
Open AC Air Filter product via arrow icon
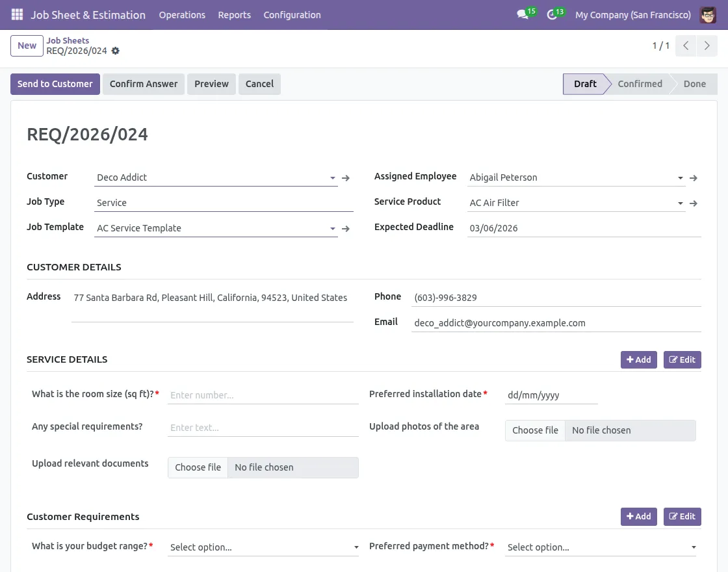click(x=694, y=203)
